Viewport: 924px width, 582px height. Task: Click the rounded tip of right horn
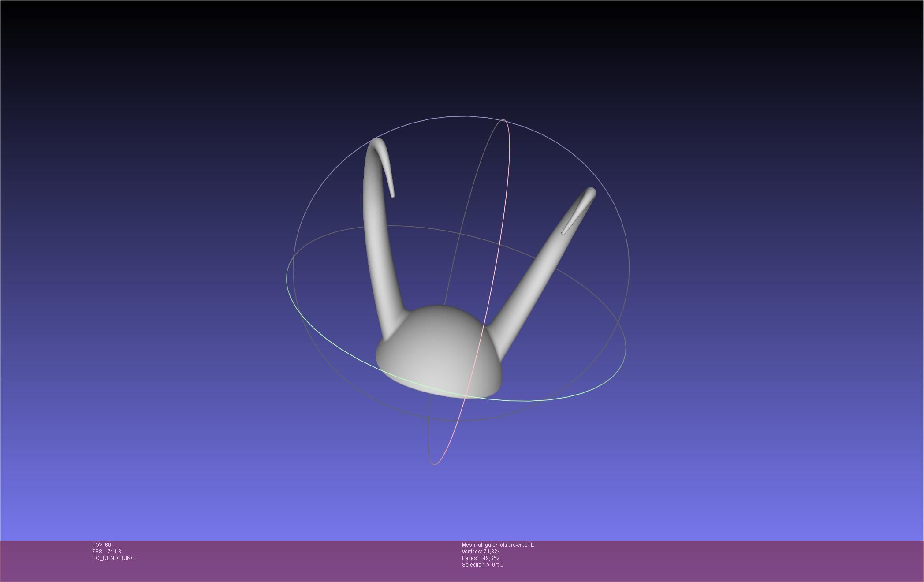point(591,193)
